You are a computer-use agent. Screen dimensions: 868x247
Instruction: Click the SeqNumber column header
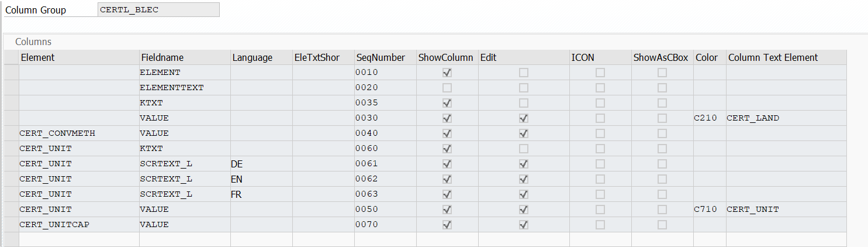point(381,57)
